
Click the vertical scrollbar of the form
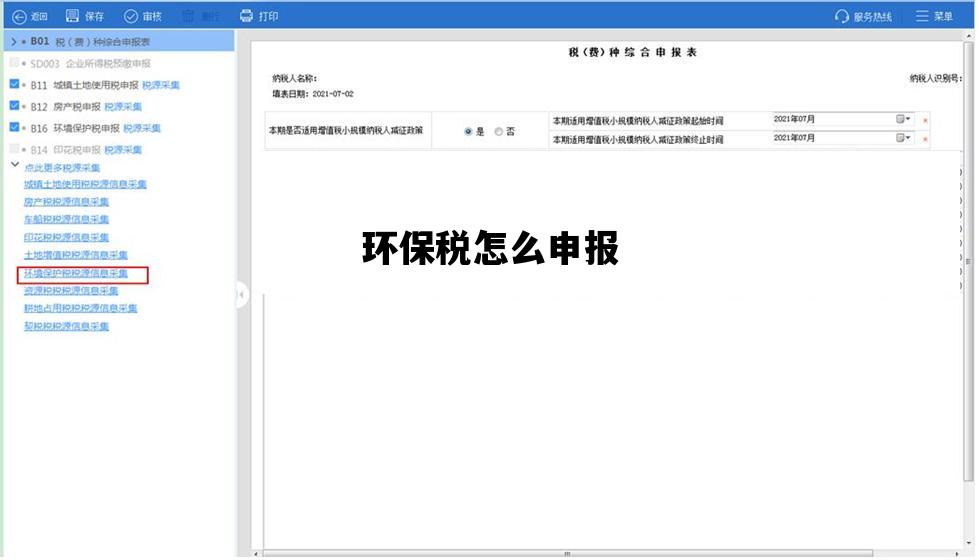click(968, 262)
